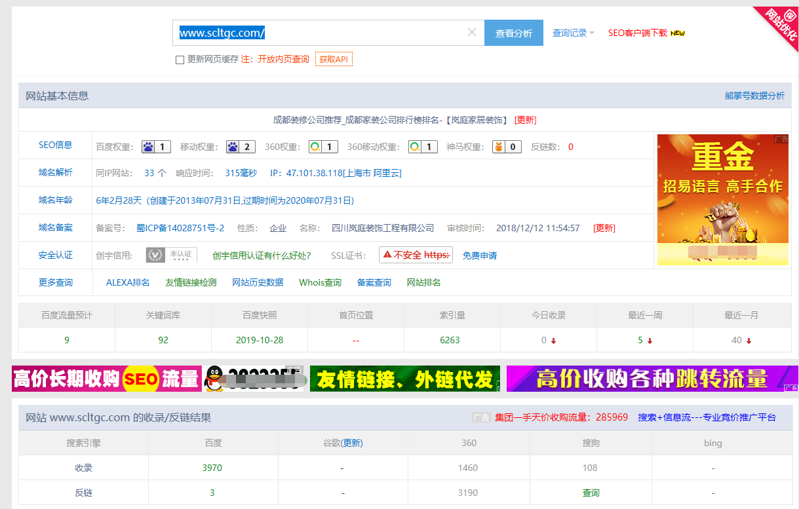Image resolution: width=799 pixels, height=509 pixels.
Task: Click 更新 next to the site title
Action: point(525,120)
